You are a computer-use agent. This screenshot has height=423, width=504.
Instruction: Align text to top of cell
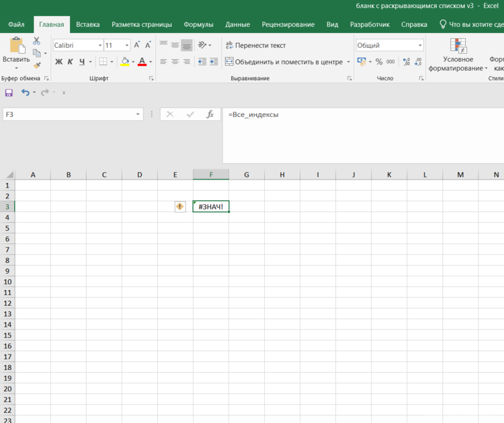[163, 44]
